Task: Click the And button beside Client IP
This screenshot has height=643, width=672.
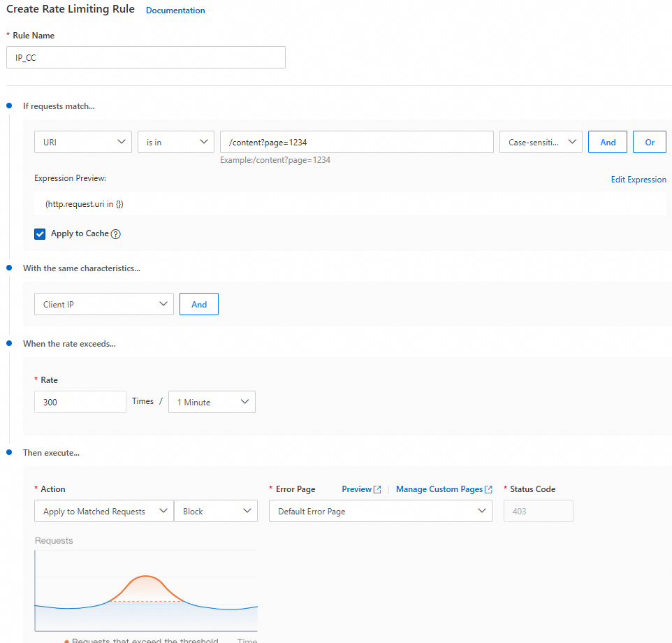Action: pyautogui.click(x=199, y=304)
